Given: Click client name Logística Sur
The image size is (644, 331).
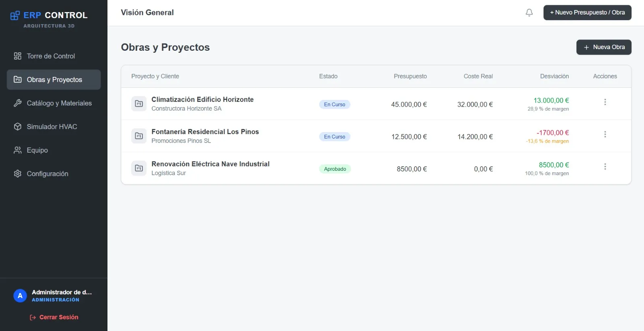Looking at the screenshot, I should pyautogui.click(x=169, y=173).
